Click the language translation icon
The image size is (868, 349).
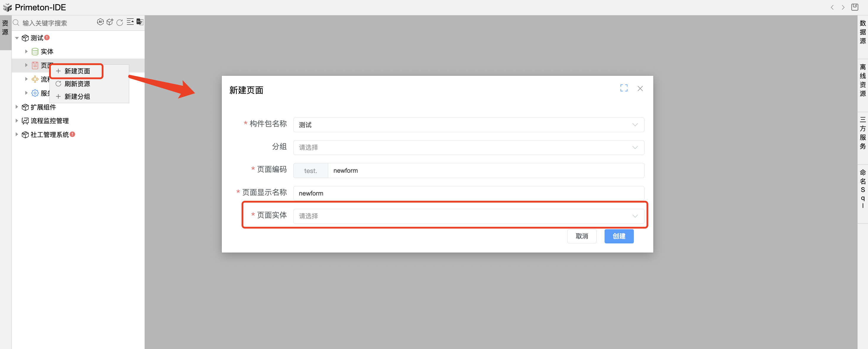pyautogui.click(x=140, y=22)
